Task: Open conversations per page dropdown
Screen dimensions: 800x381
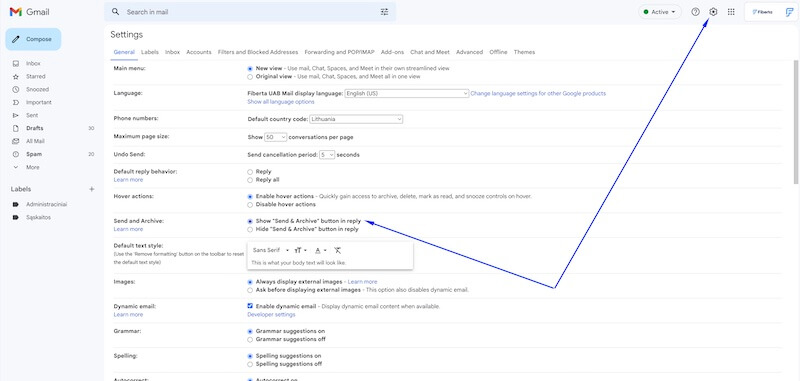Action: (276, 137)
